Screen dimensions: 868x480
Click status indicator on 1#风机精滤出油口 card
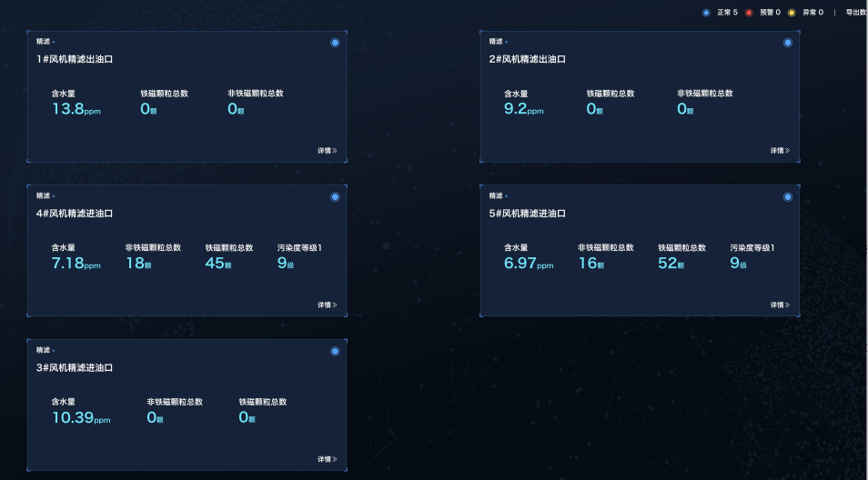point(335,43)
